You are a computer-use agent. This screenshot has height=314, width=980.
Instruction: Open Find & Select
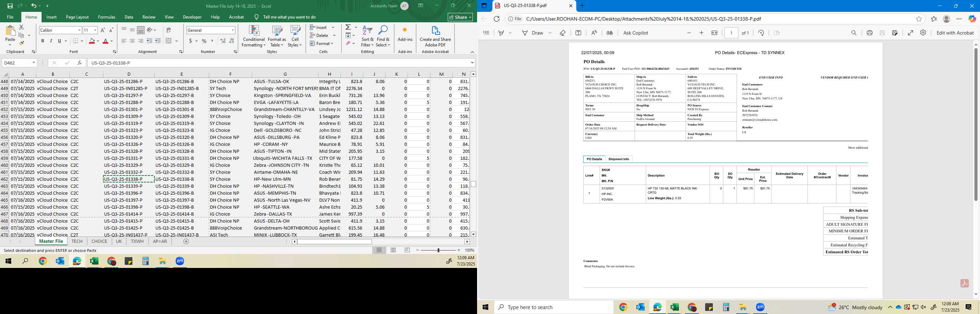pos(383,36)
